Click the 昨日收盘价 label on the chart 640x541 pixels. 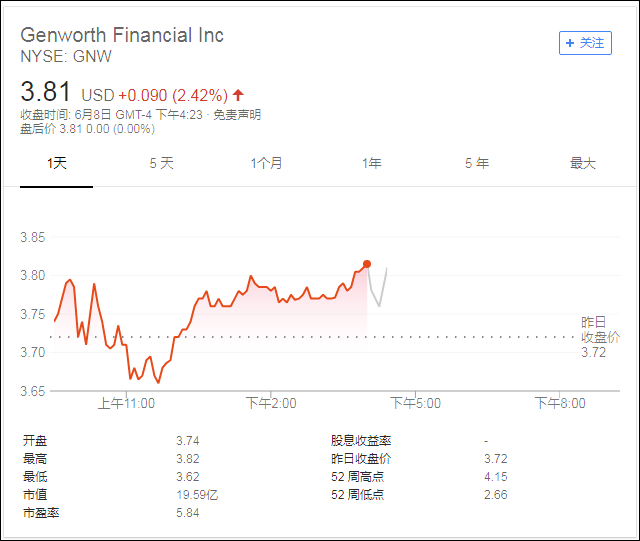(599, 329)
